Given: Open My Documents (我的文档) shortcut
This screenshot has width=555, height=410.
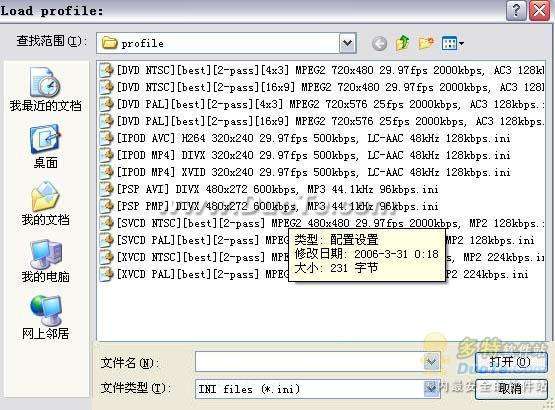Looking at the screenshot, I should point(45,204).
